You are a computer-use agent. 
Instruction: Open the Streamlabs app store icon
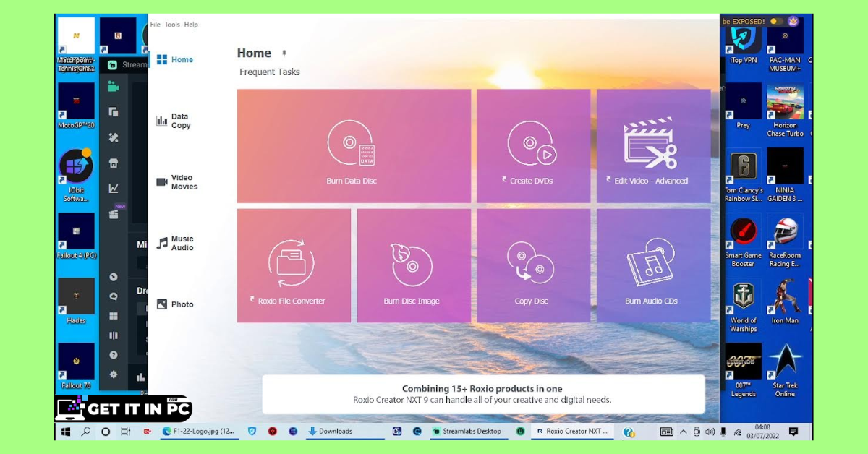tap(113, 163)
